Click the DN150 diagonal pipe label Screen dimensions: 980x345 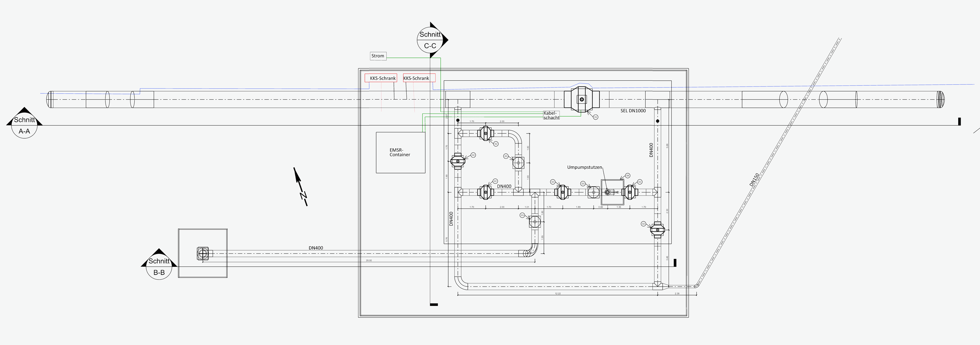pyautogui.click(x=754, y=180)
